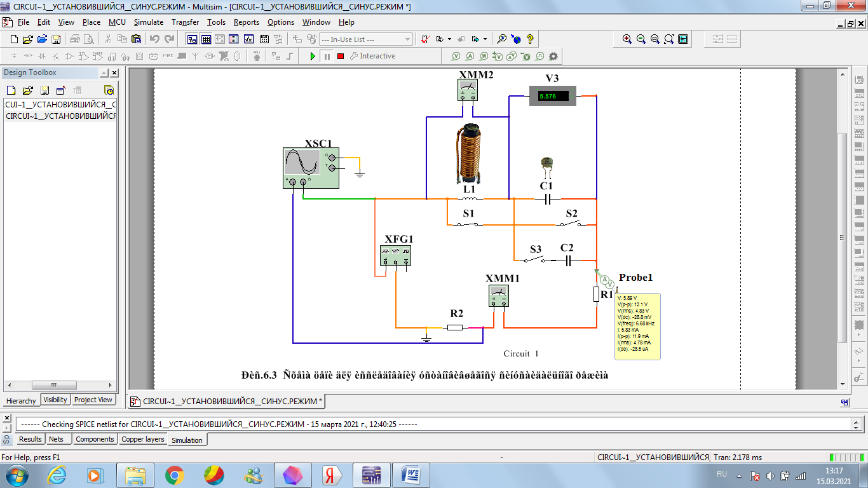Open Microsoft Word from the taskbar

pyautogui.click(x=411, y=475)
